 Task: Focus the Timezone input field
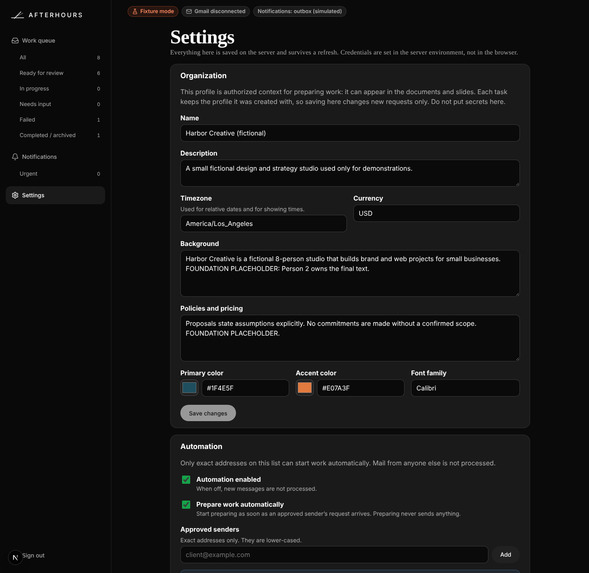tap(263, 224)
